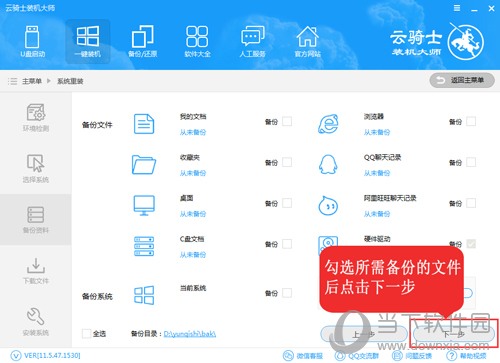Click the version V icon in status bar
Image resolution: width=500 pixels, height=363 pixels.
point(16,356)
